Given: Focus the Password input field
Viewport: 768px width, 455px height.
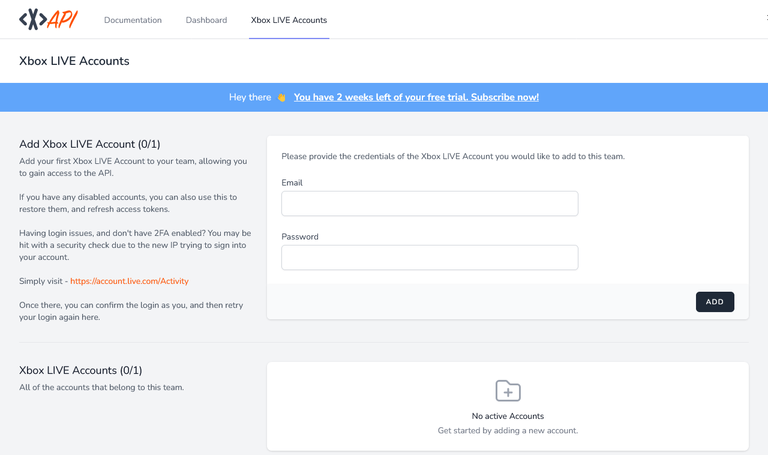Looking at the screenshot, I should point(430,258).
